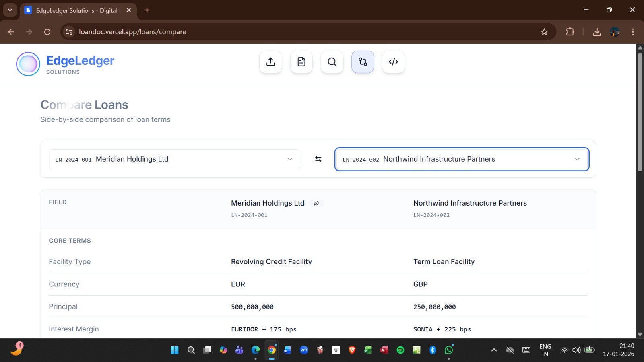Click the LN-2024-002 ID under Northwind header
This screenshot has width=644, height=362.
[x=431, y=215]
